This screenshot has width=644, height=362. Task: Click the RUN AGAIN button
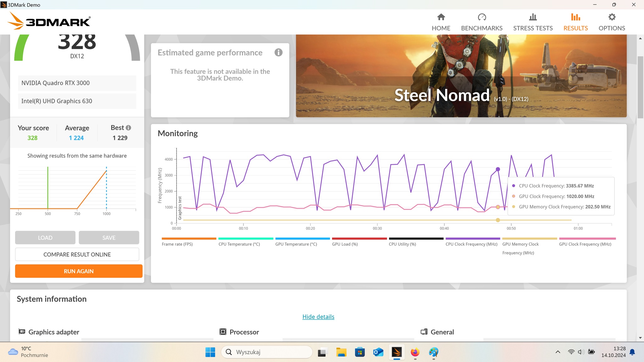tap(79, 271)
